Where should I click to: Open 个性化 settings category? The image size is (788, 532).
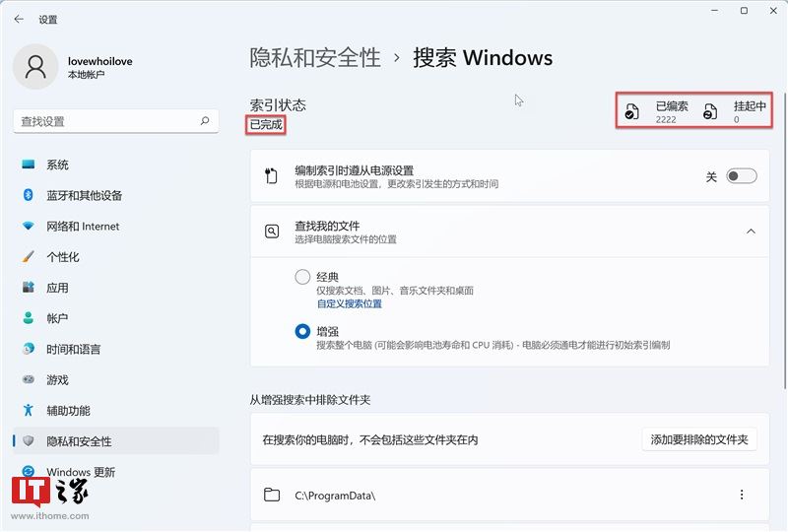pos(115,256)
